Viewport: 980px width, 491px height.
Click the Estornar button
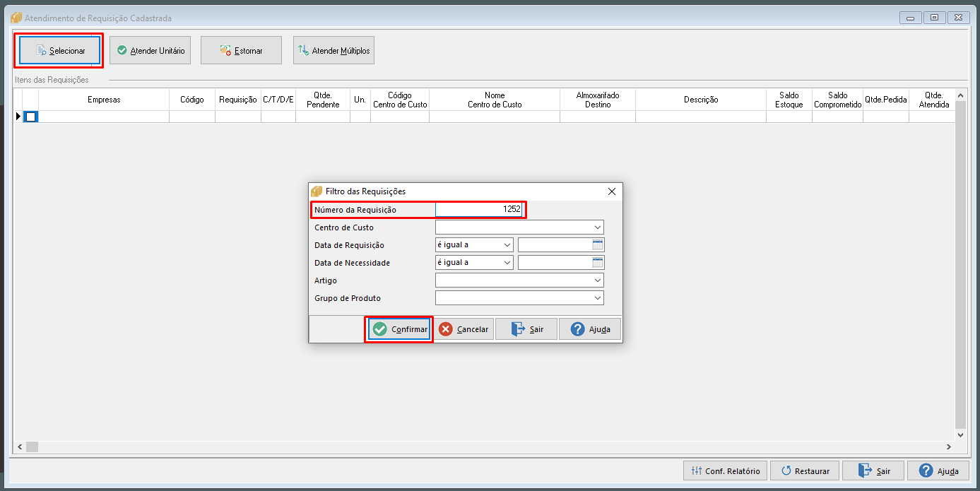(241, 51)
